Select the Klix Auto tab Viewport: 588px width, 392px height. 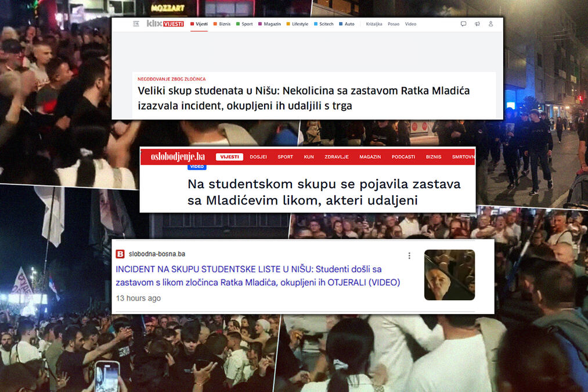tap(347, 24)
